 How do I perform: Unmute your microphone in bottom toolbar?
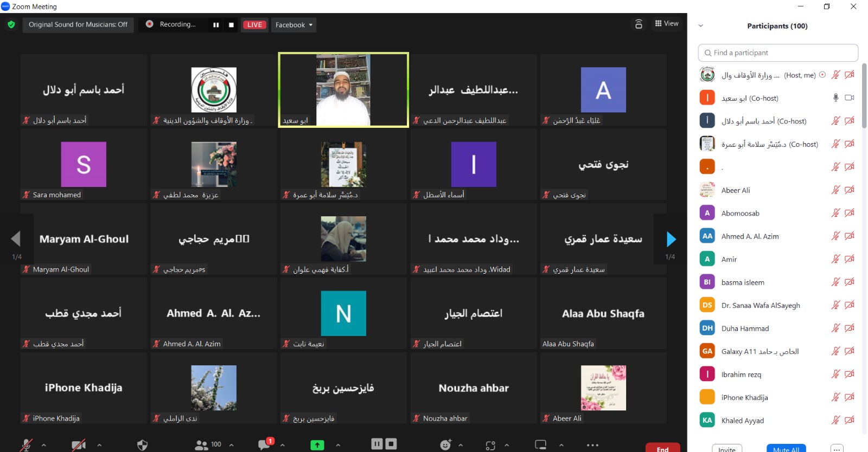26,445
